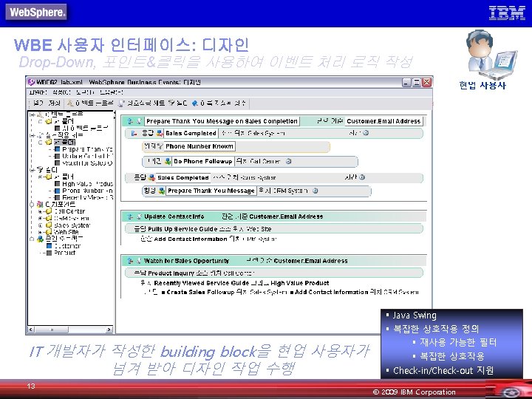Click Create Sales Followup action text
The height and width of the screenshot is (399, 532).
(x=200, y=292)
